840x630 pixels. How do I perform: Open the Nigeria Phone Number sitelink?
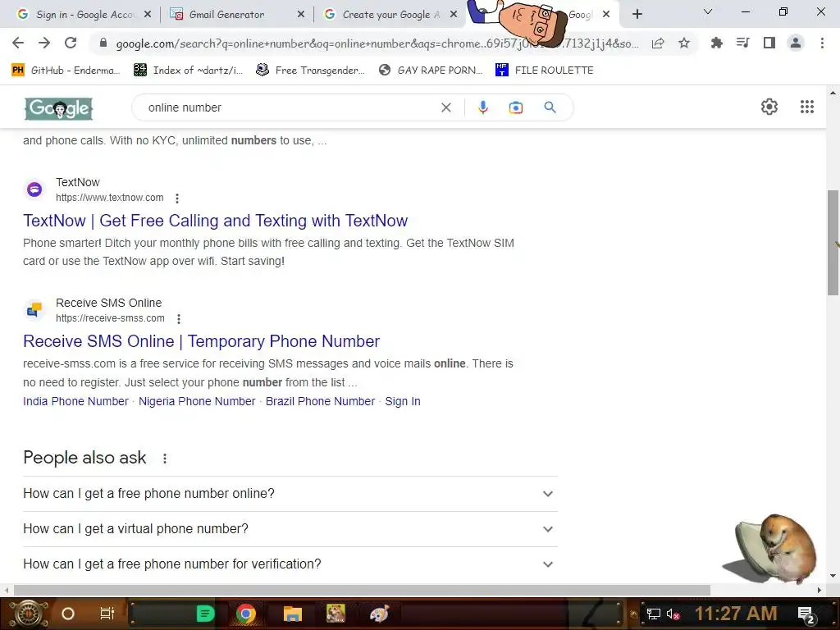pyautogui.click(x=197, y=401)
